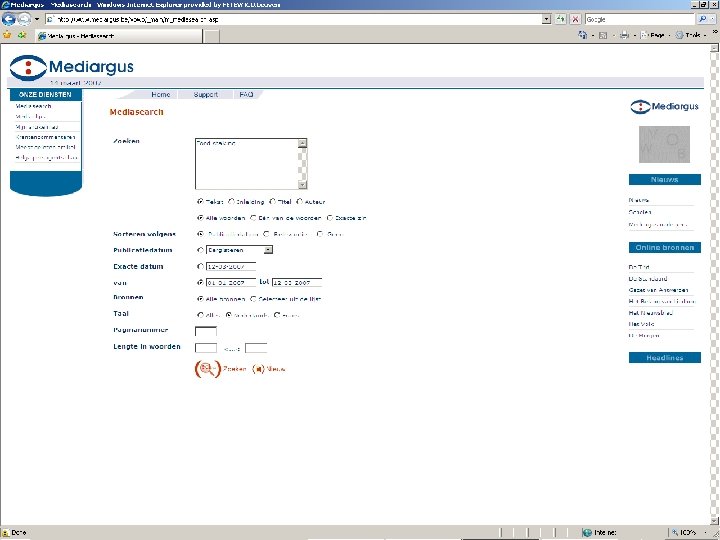720x540 pixels.
Task: Click the Home page icon in toolbar
Action: coord(582,35)
